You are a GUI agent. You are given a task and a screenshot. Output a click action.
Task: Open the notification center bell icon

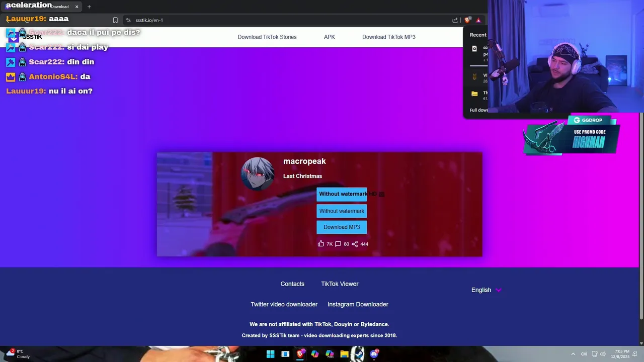click(635, 354)
